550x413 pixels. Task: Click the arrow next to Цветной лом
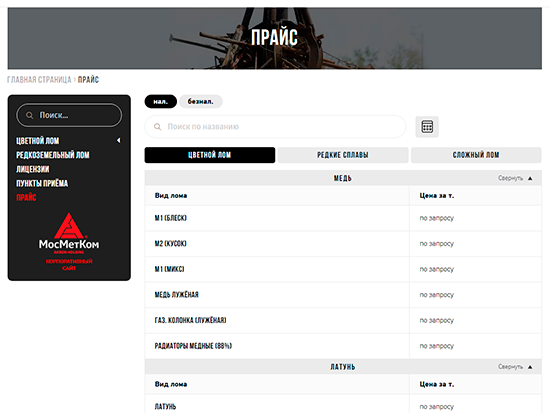pyautogui.click(x=119, y=140)
